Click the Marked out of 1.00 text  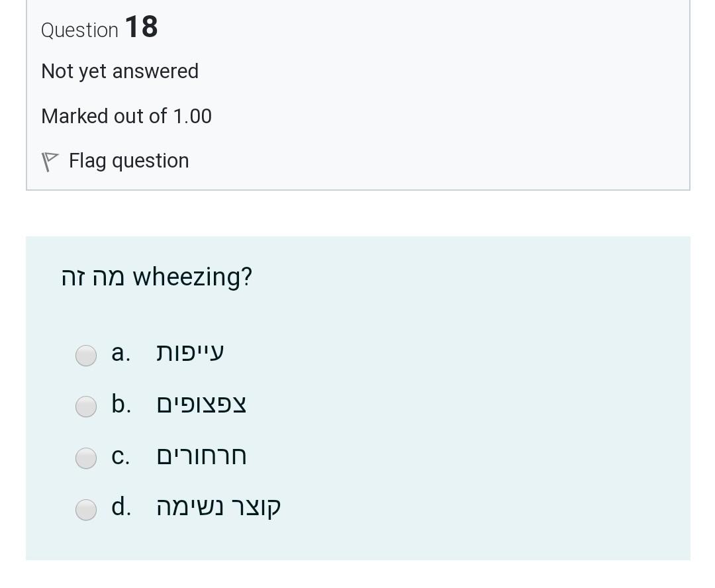(126, 117)
